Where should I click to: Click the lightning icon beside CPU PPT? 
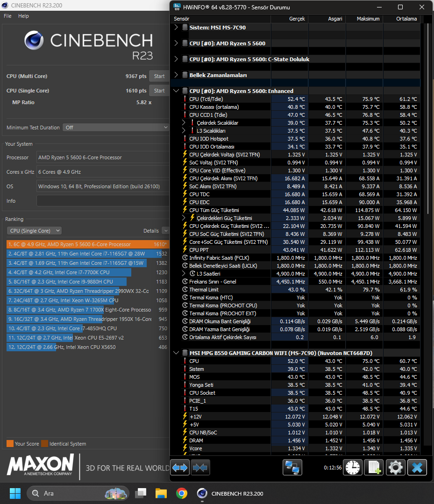[185, 250]
